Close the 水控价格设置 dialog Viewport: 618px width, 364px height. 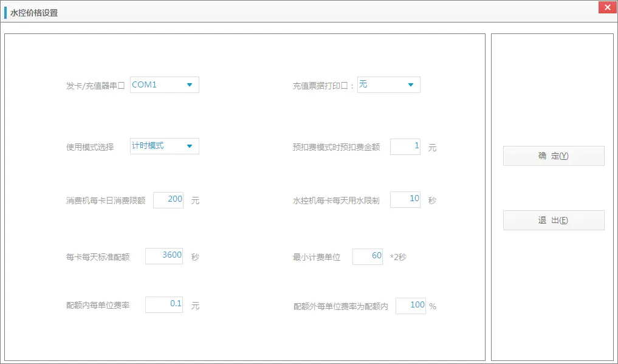click(x=607, y=7)
